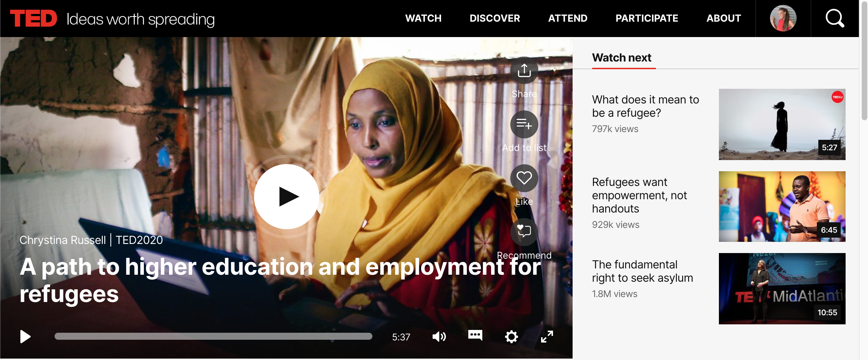This screenshot has height=360, width=868.
Task: Open the user profile avatar menu
Action: [783, 18]
